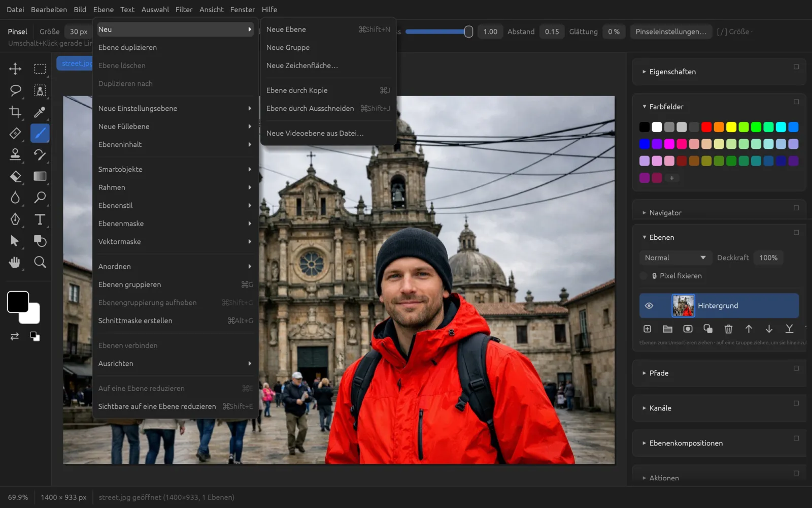The height and width of the screenshot is (508, 812).
Task: Click the Abstand 0.15 value field
Action: (x=552, y=31)
